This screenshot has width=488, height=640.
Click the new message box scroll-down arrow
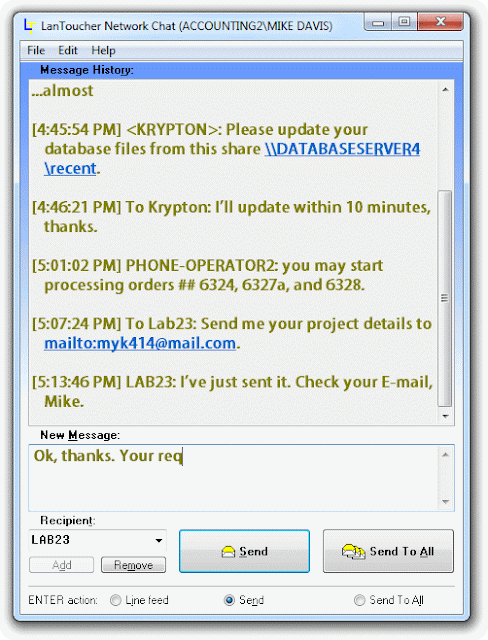445,502
